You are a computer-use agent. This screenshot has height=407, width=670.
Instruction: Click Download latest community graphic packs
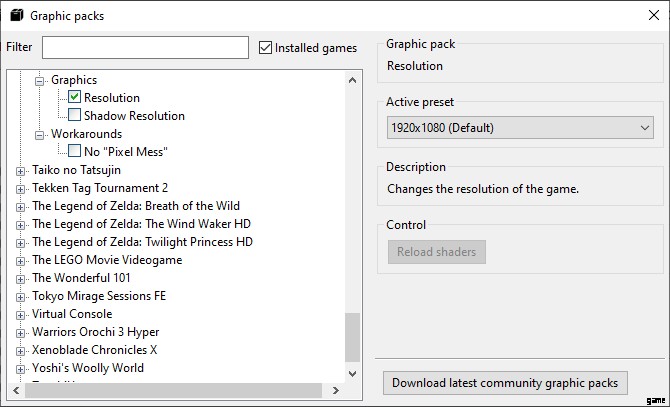pos(505,383)
